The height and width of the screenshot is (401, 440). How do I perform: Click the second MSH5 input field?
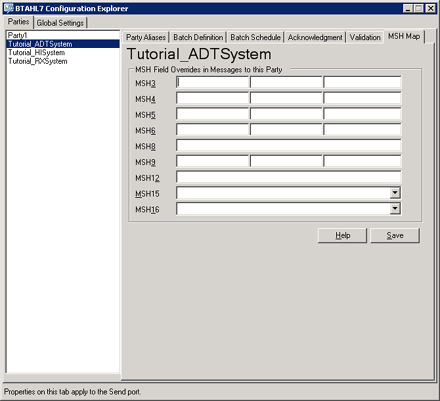coord(286,114)
